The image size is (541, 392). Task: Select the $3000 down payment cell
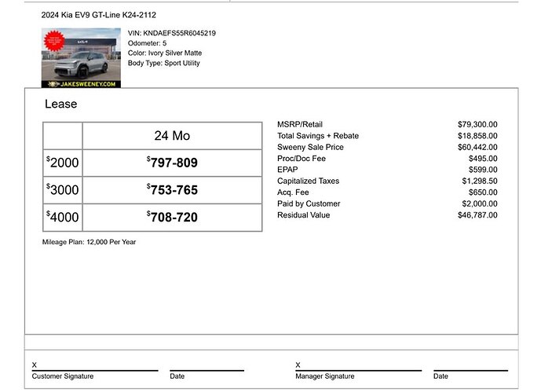(x=63, y=190)
